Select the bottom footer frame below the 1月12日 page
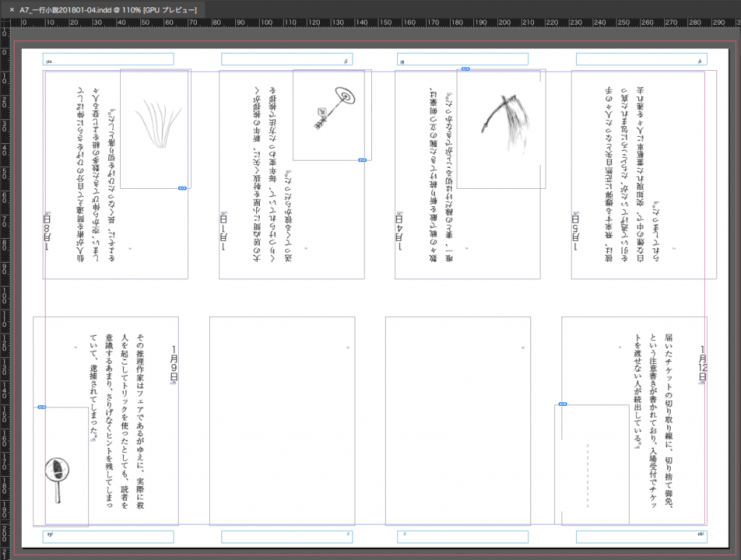 tap(641, 536)
